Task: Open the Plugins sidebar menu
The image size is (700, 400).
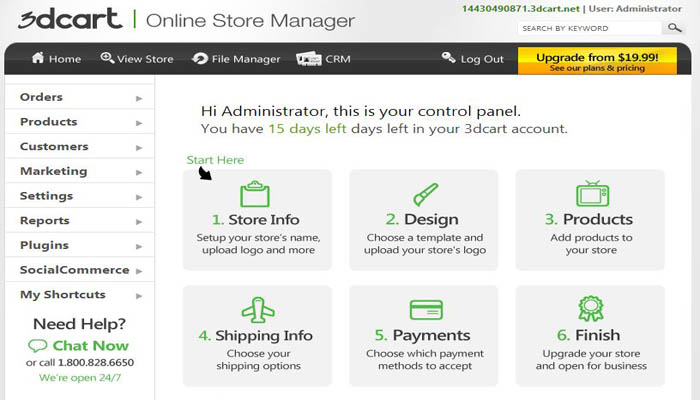Action: (x=79, y=245)
